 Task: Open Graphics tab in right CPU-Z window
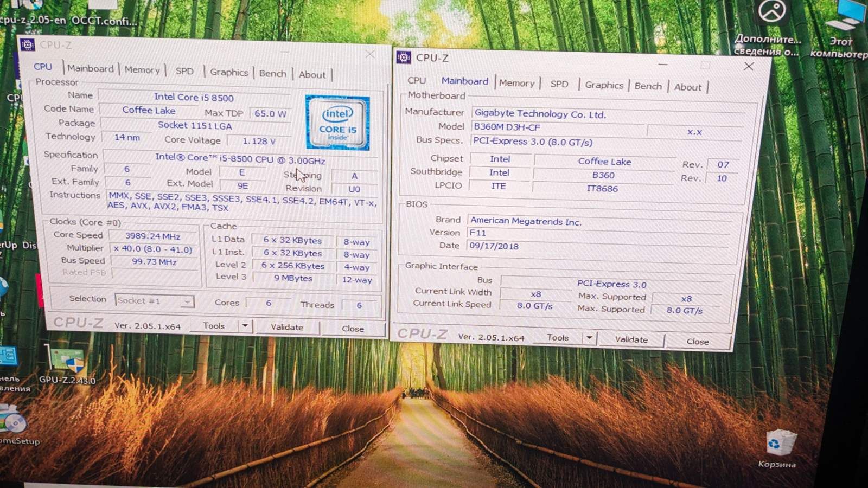(x=604, y=85)
